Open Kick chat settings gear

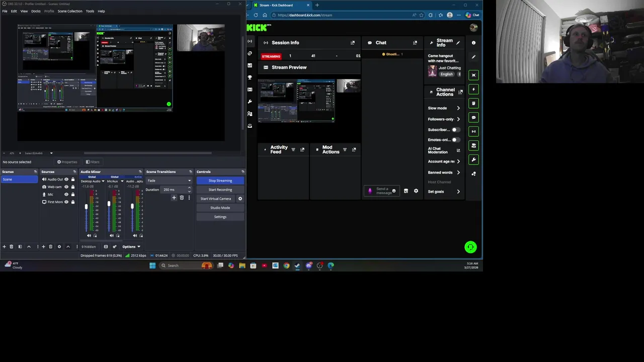tap(416, 191)
